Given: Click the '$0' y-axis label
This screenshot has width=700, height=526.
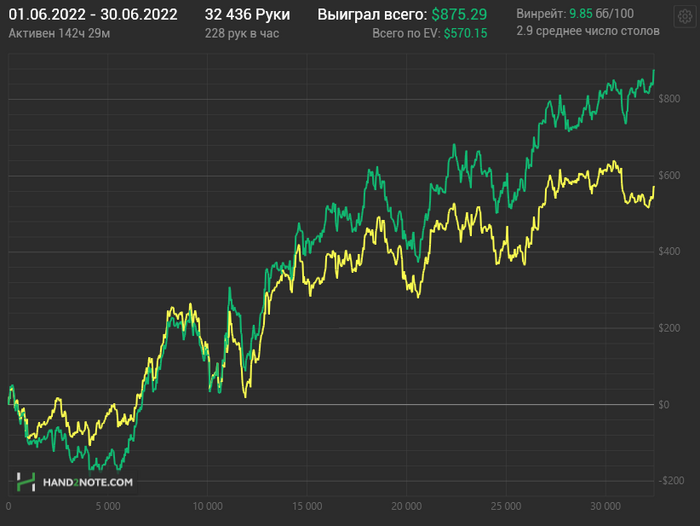Looking at the screenshot, I should 664,405.
